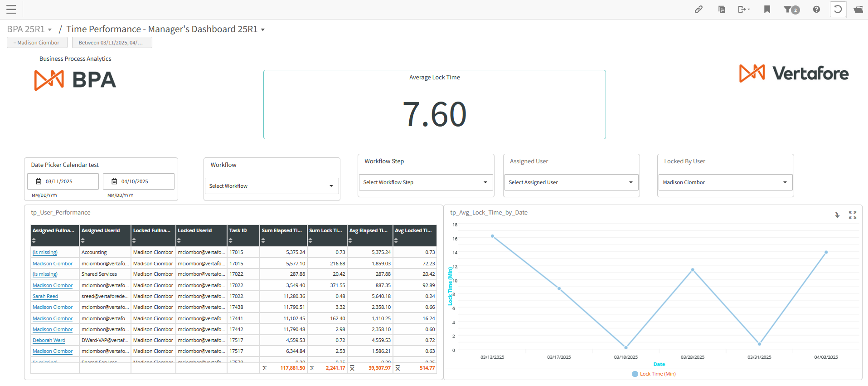Click the 'Between 03/11/2025, 04/…' filter chip
Viewport: 868px width, 386px height.
click(112, 43)
